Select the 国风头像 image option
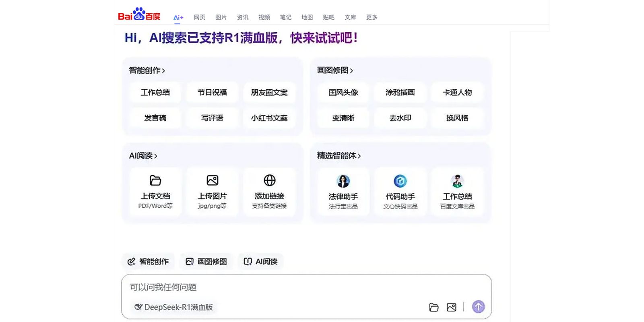644x322 pixels. click(x=343, y=93)
